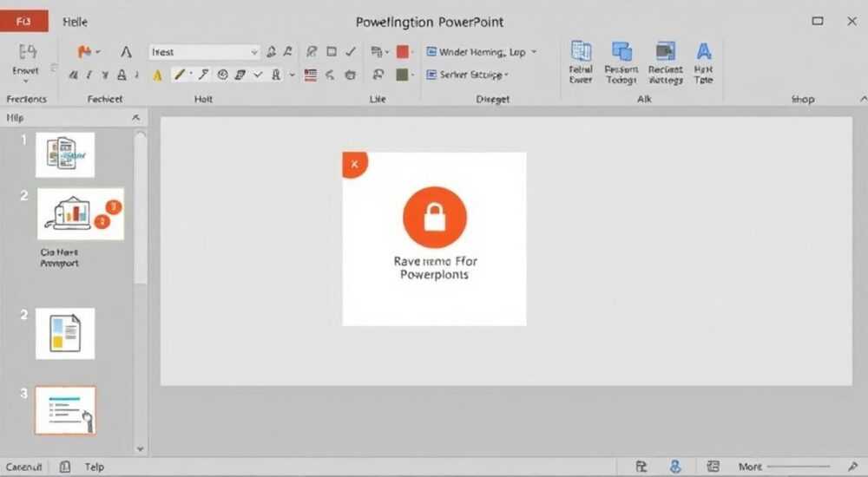Click the blue person icon in status bar
This screenshot has width=868, height=477.
point(675,467)
